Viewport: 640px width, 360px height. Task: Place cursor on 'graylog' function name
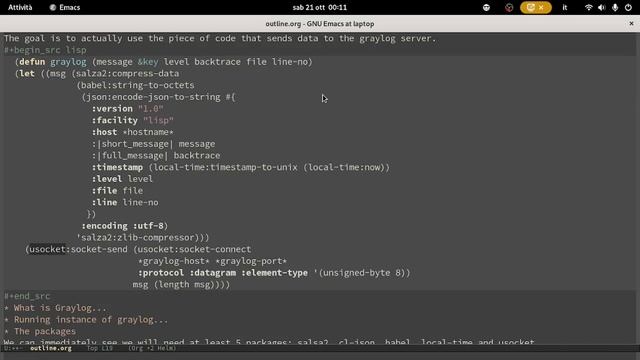point(68,62)
